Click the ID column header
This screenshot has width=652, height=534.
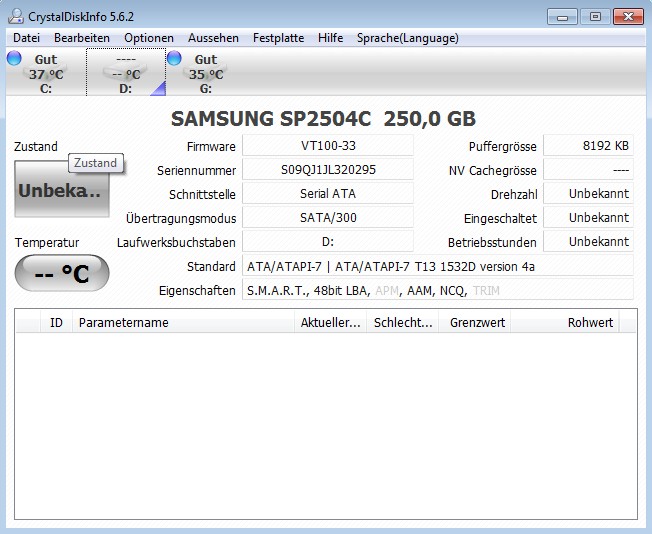coord(57,322)
